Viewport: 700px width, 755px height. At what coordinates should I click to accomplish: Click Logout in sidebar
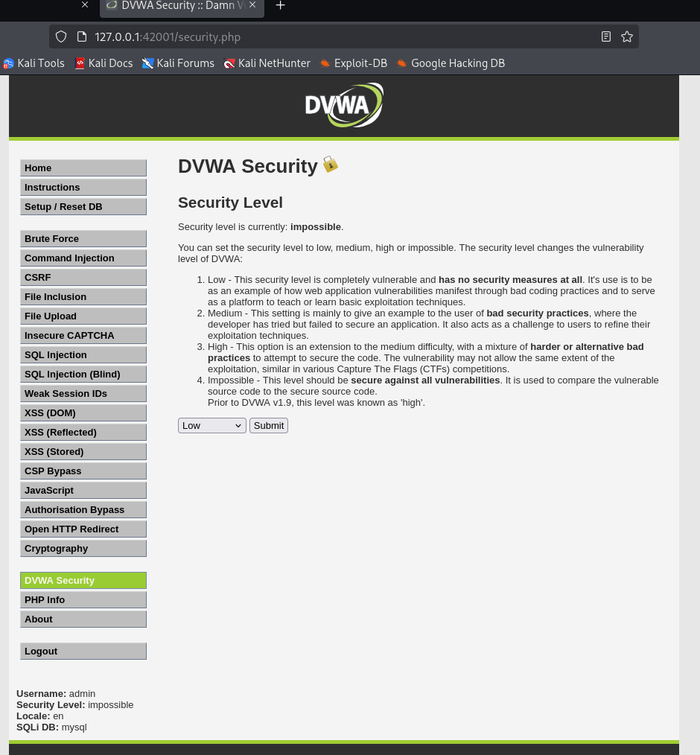click(83, 651)
